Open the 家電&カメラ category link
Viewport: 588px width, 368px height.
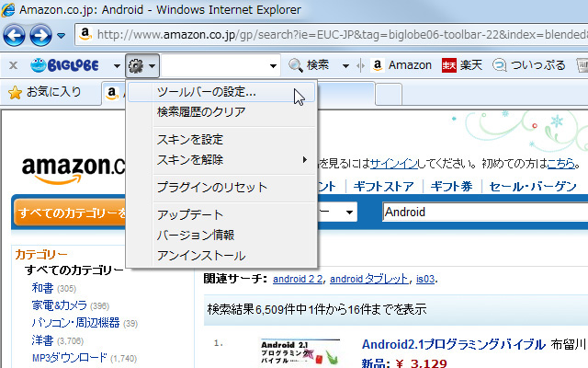pyautogui.click(x=59, y=305)
